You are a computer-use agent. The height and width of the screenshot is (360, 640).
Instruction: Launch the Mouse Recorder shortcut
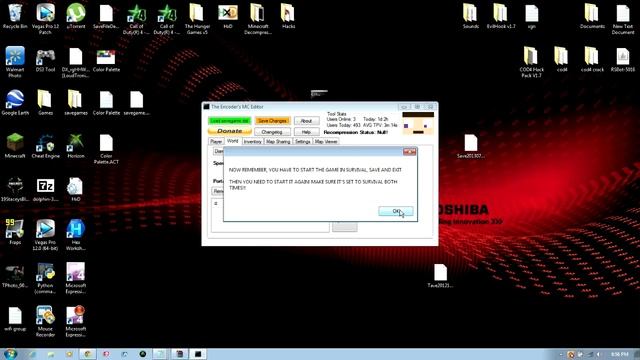[45, 322]
